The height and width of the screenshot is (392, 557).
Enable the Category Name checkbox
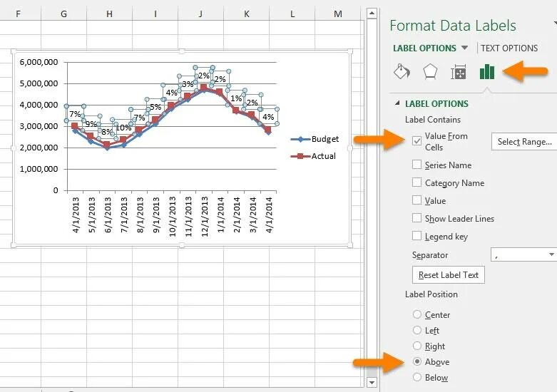[x=417, y=182]
